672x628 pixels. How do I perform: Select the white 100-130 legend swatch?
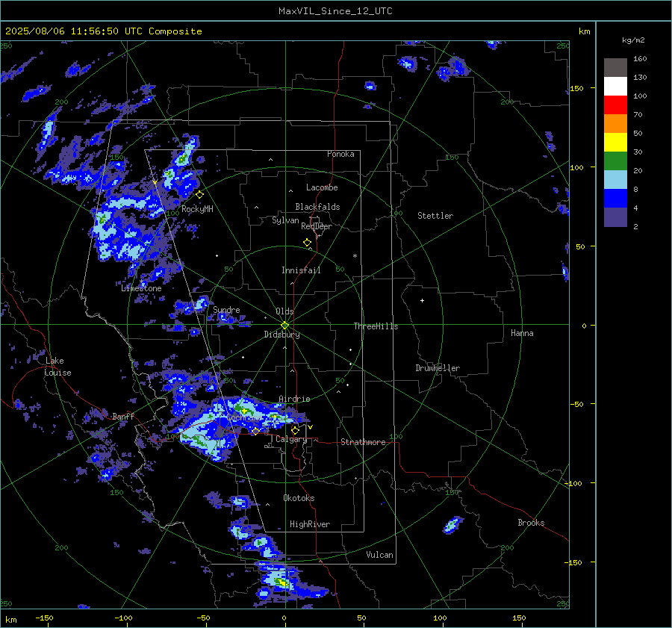coord(615,86)
